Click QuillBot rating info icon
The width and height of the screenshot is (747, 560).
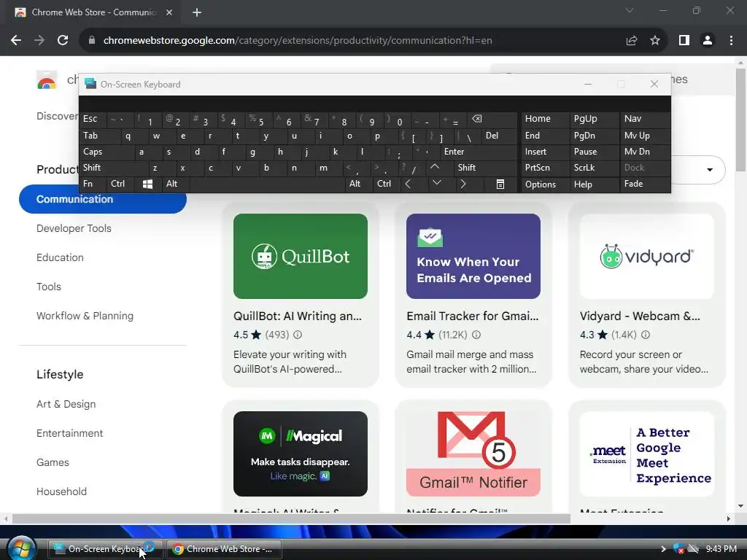tap(298, 335)
